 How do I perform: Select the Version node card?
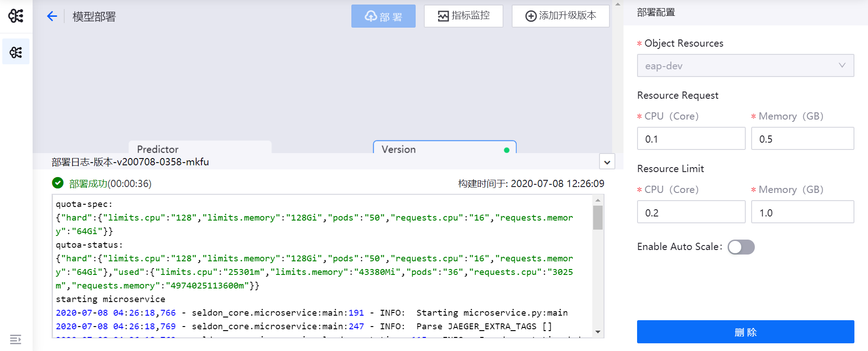pyautogui.click(x=444, y=148)
